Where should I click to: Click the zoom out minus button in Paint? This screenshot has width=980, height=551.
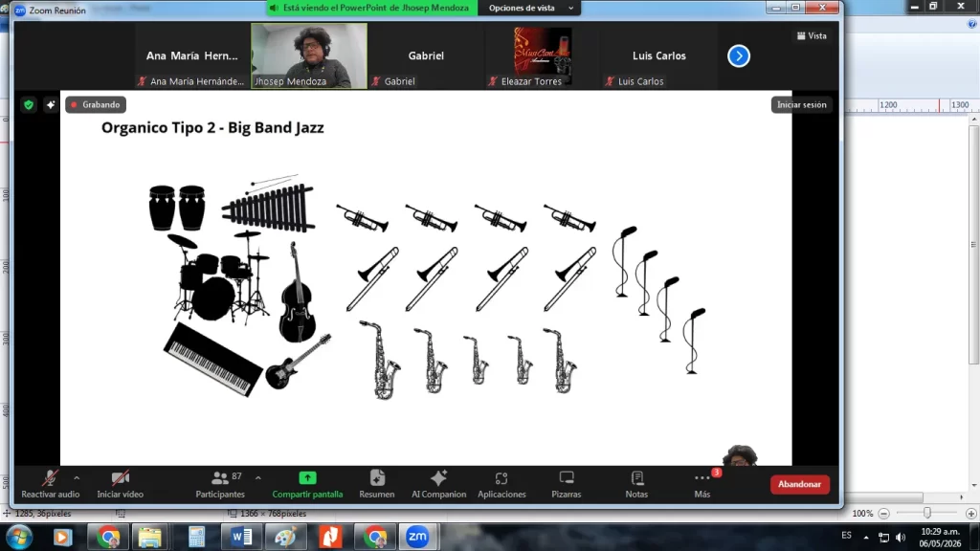883,514
